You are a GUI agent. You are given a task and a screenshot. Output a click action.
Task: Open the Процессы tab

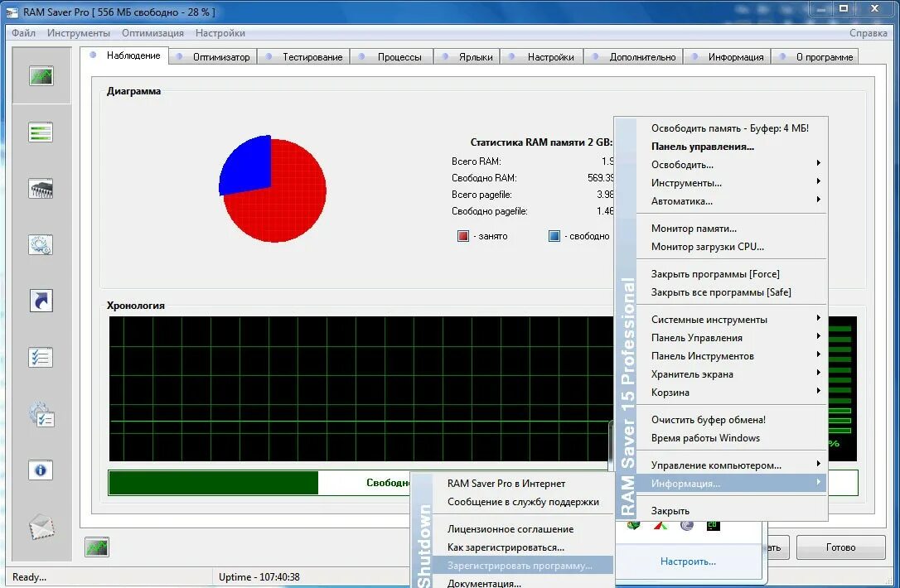tap(391, 57)
